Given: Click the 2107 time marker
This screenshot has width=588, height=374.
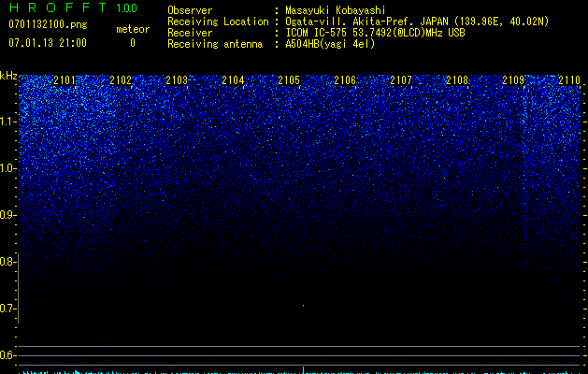Looking at the screenshot, I should pos(401,80).
